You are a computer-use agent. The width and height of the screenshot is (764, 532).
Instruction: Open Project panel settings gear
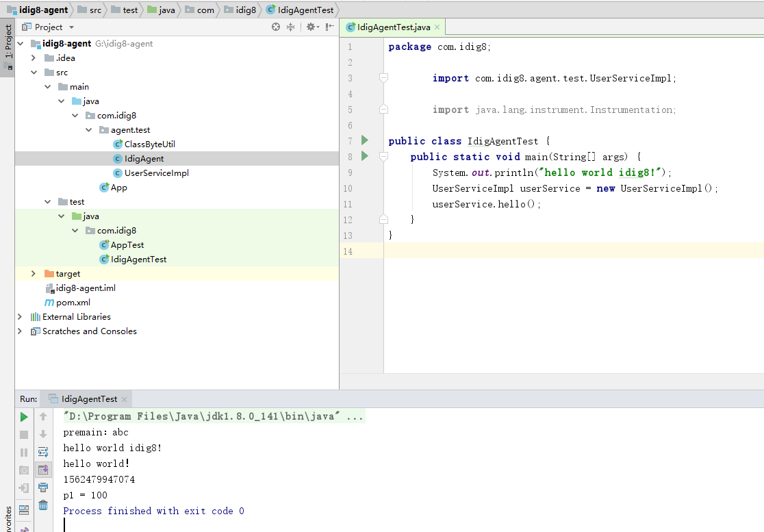click(x=311, y=27)
